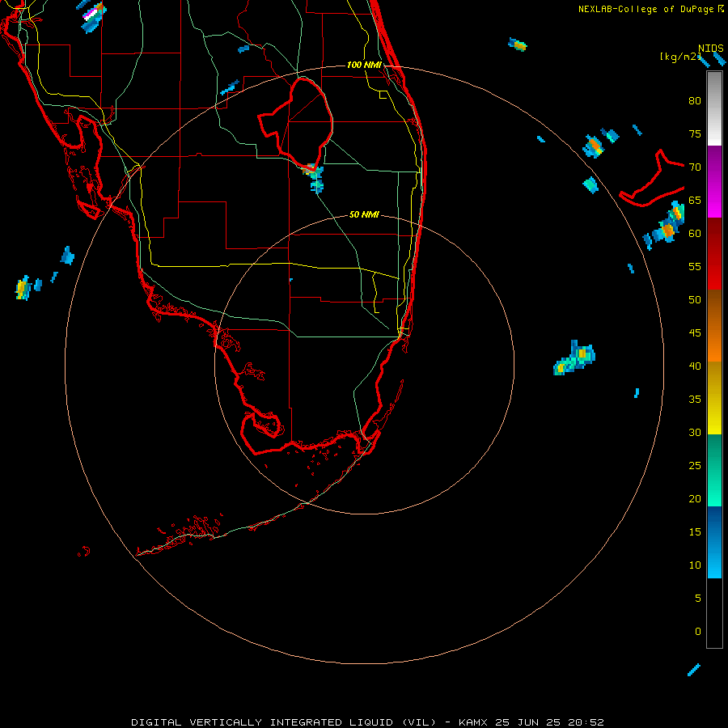Click the 10 value on the scale
The width and height of the screenshot is (728, 728).
coord(695,565)
